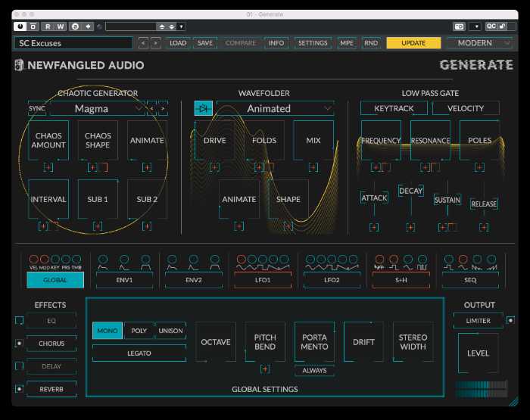Screen dimensions: 530x420
Task: Click the Chaos Amount modulation plus icon
Action: 48,167
